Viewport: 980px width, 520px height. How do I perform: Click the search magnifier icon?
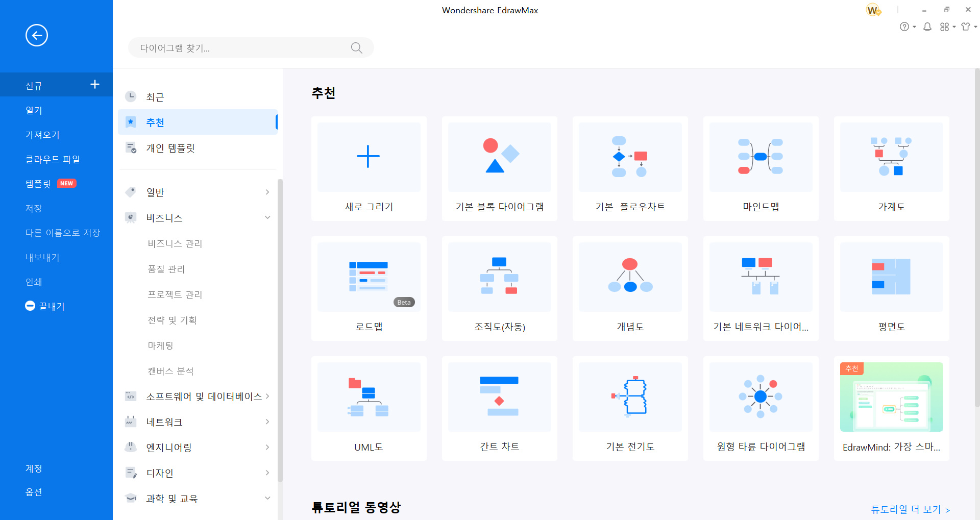tap(356, 47)
